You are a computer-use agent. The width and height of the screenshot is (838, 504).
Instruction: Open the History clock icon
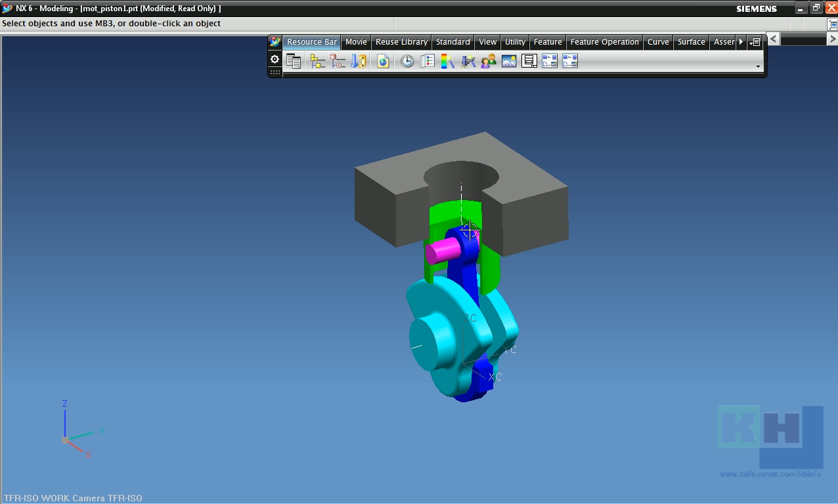click(x=407, y=62)
